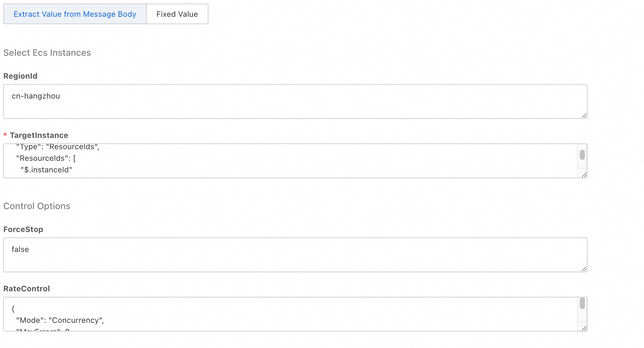The image size is (644, 348).
Task: Click the TargetInstance textarea resize handle
Action: (584, 175)
